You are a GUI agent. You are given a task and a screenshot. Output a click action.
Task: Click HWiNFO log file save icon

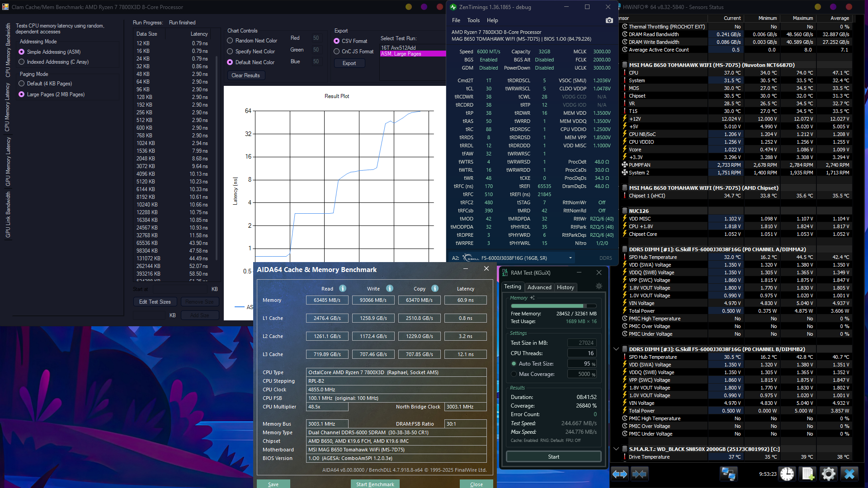pos(808,474)
